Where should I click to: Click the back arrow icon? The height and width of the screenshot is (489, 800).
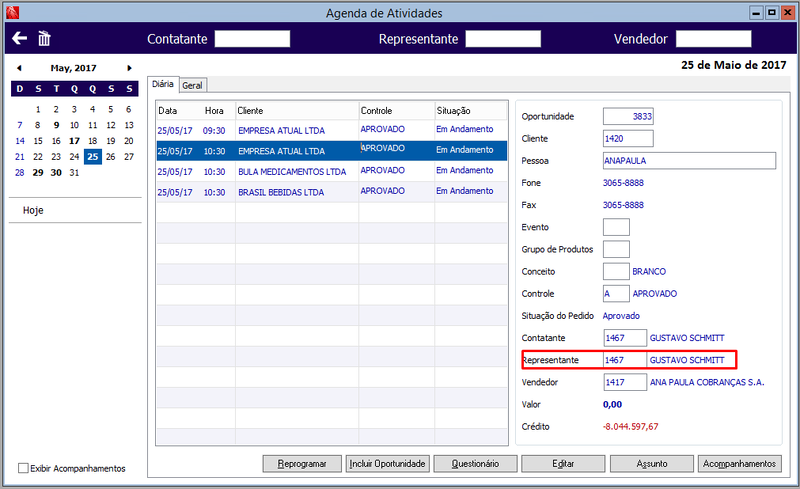coord(19,38)
